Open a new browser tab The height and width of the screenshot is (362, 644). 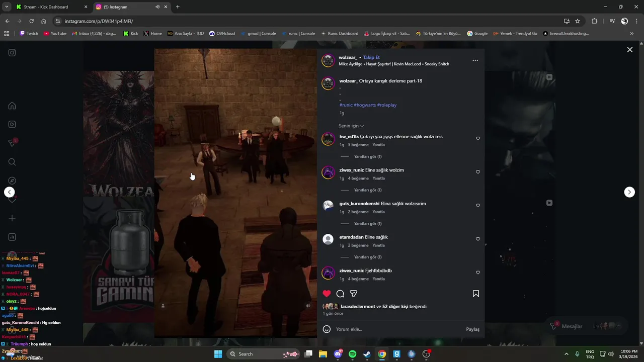pos(178,7)
